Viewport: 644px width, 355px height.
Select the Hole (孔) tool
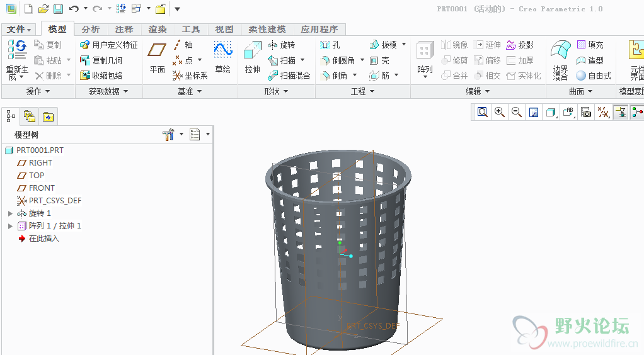pyautogui.click(x=330, y=45)
